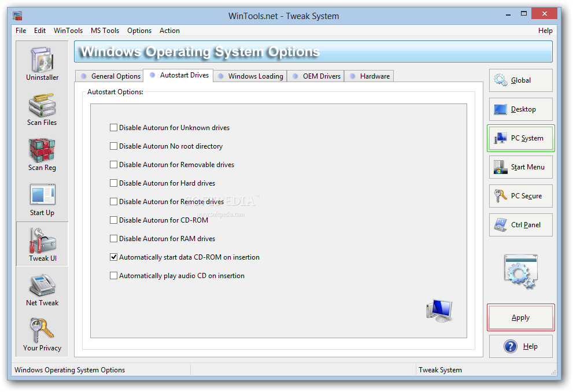Open the Edit menu
The image size is (573, 392).
40,31
